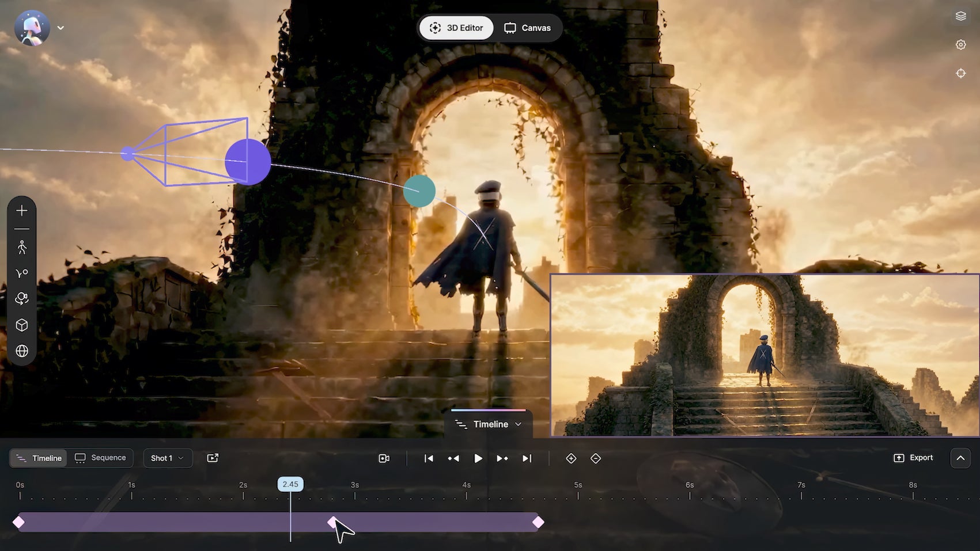Click the pop-out preview icon
The image size is (980, 551).
tap(213, 458)
